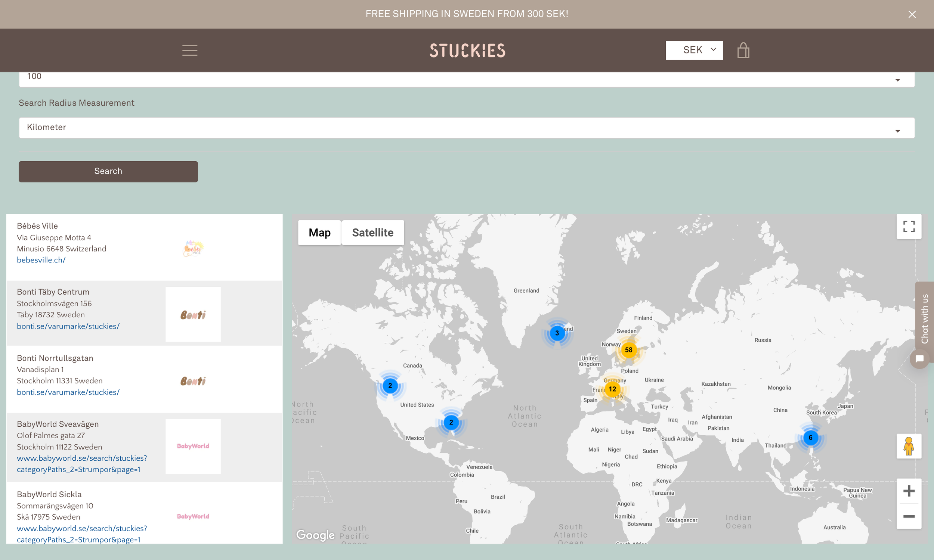Open the SEK currency dropdown
The width and height of the screenshot is (934, 560).
694,50
